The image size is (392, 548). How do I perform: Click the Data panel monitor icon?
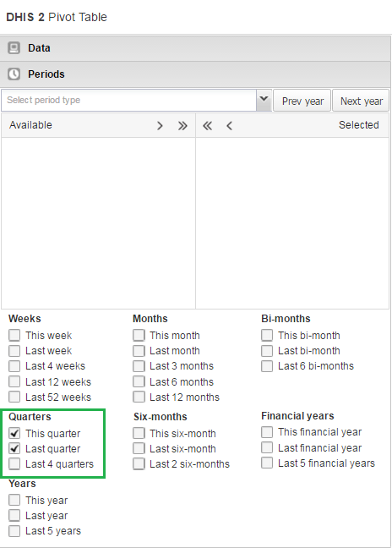coord(14,48)
